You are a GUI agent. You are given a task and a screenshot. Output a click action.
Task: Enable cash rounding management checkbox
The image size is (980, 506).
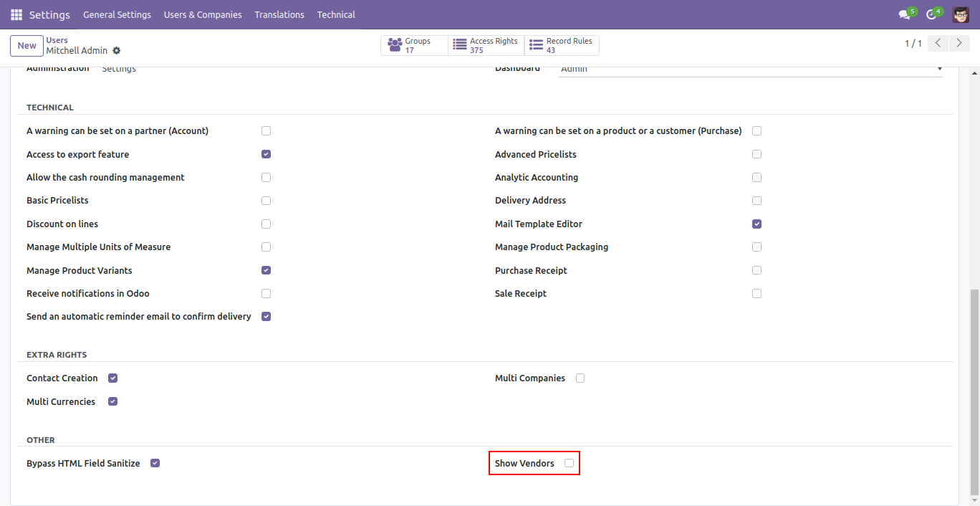click(266, 177)
